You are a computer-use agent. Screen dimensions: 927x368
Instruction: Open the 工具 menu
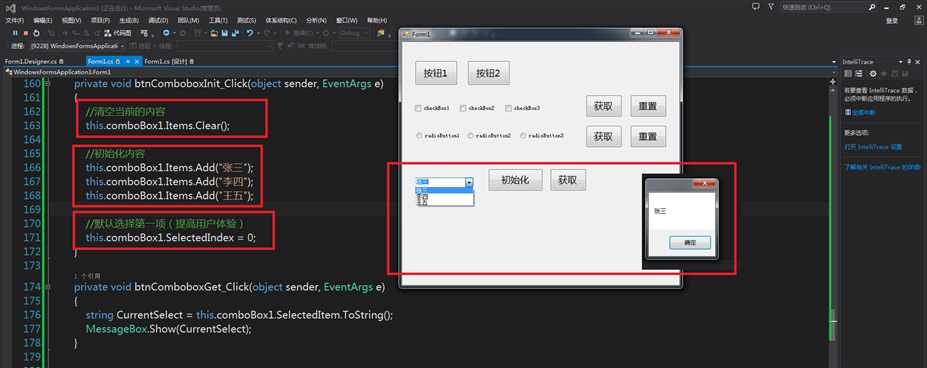218,20
